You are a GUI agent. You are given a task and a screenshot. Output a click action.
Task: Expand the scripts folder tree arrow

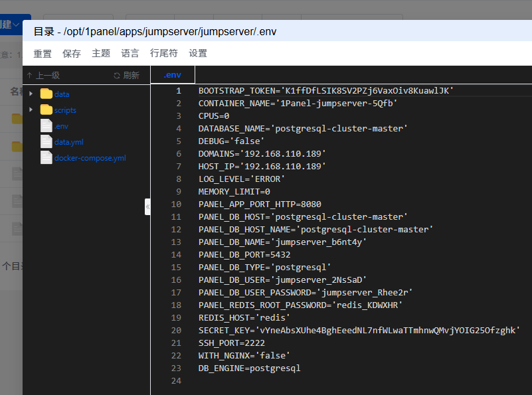(31, 110)
